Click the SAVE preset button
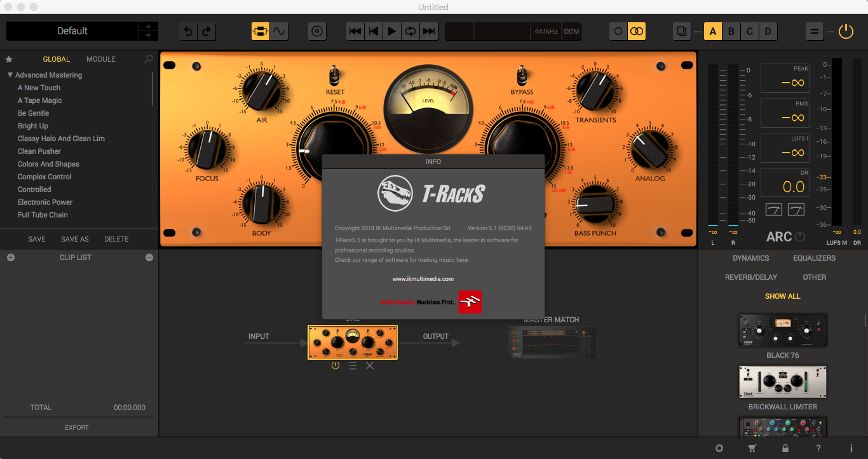Image resolution: width=868 pixels, height=459 pixels. [x=37, y=239]
